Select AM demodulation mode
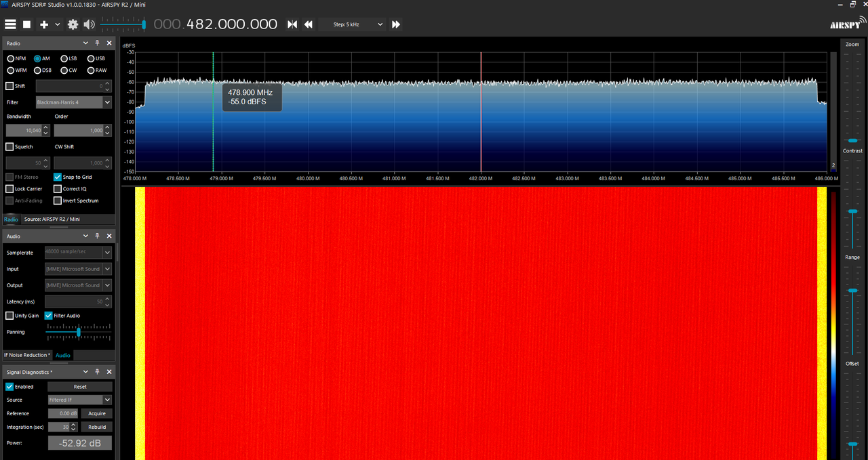The height and width of the screenshot is (460, 868). click(42, 58)
